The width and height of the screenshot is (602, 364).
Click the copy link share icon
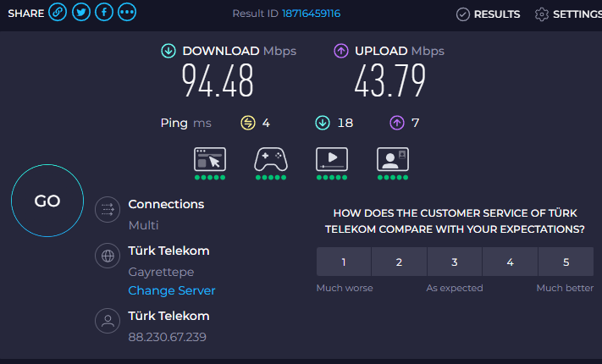tap(58, 13)
